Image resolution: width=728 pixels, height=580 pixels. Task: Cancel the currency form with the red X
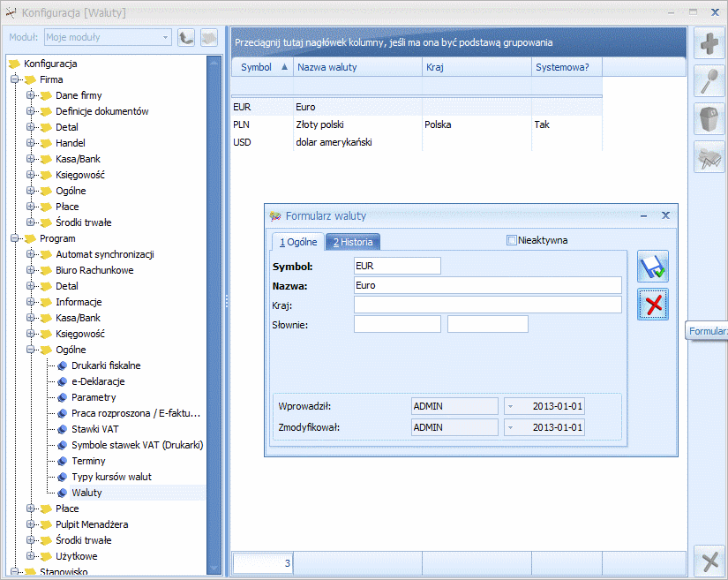coord(653,305)
